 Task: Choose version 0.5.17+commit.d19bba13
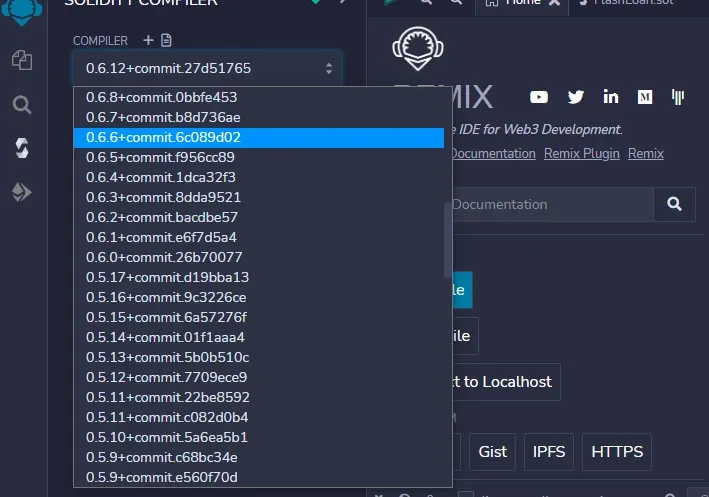point(259,277)
